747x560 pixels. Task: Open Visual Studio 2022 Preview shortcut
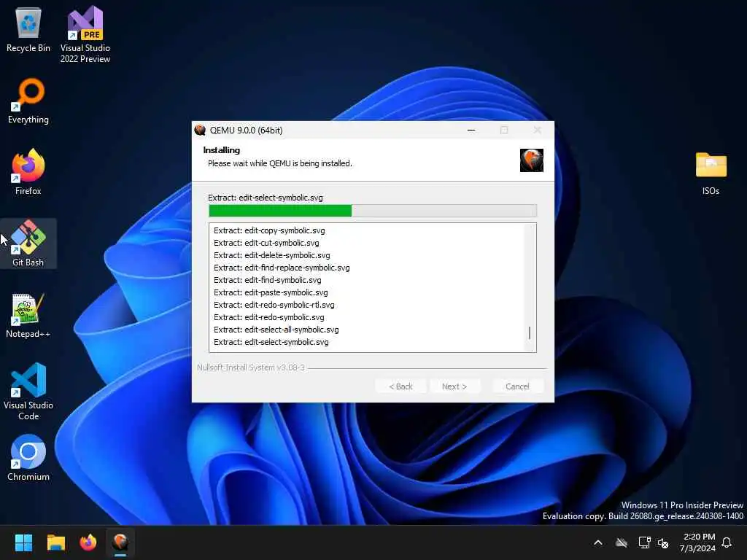click(85, 35)
